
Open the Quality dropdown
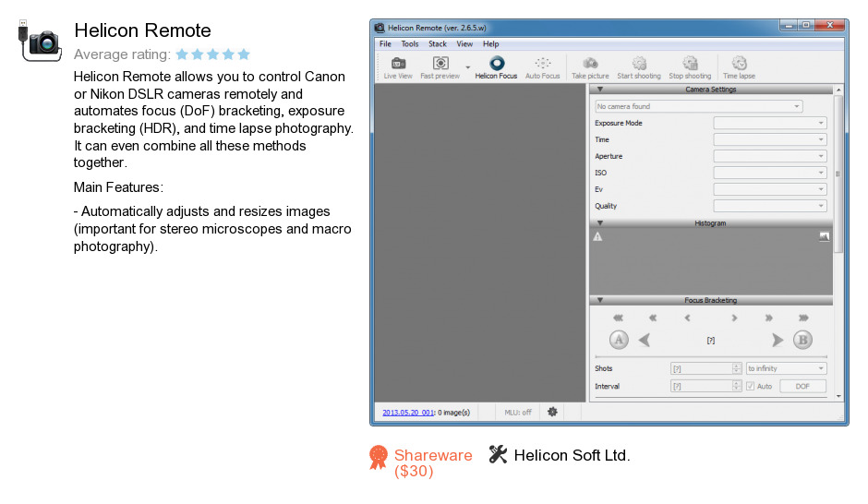coord(770,206)
